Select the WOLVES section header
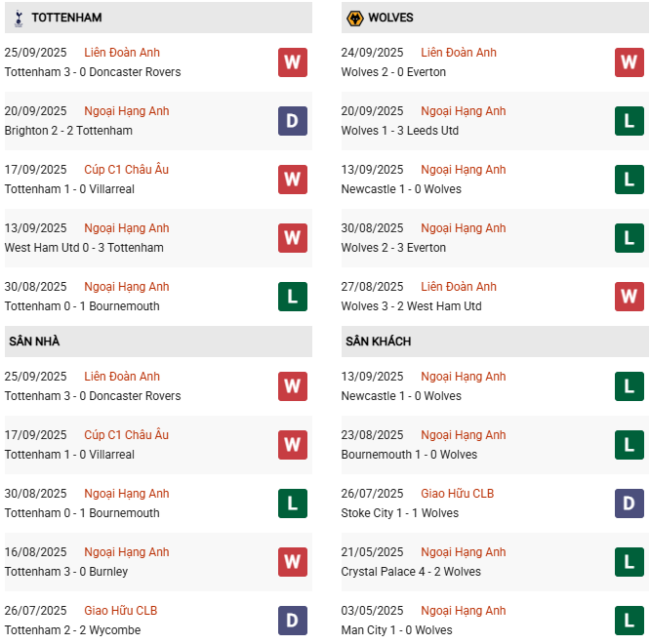 click(390, 18)
